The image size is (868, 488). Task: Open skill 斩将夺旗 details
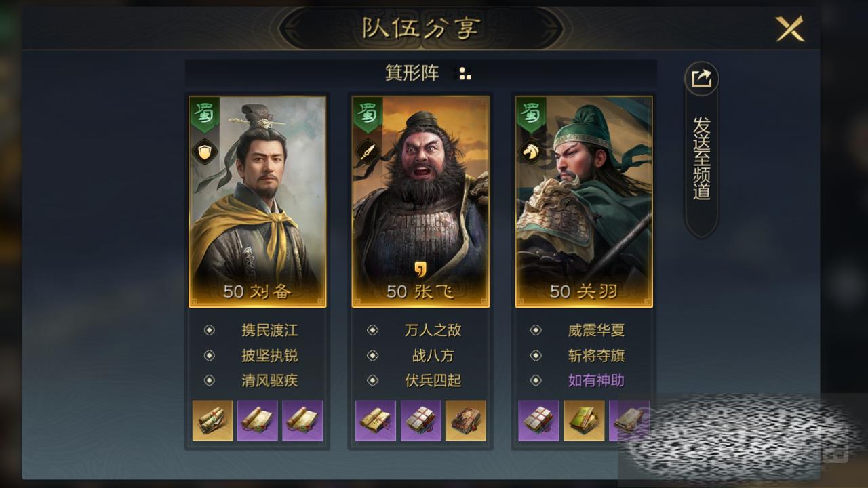pos(596,356)
